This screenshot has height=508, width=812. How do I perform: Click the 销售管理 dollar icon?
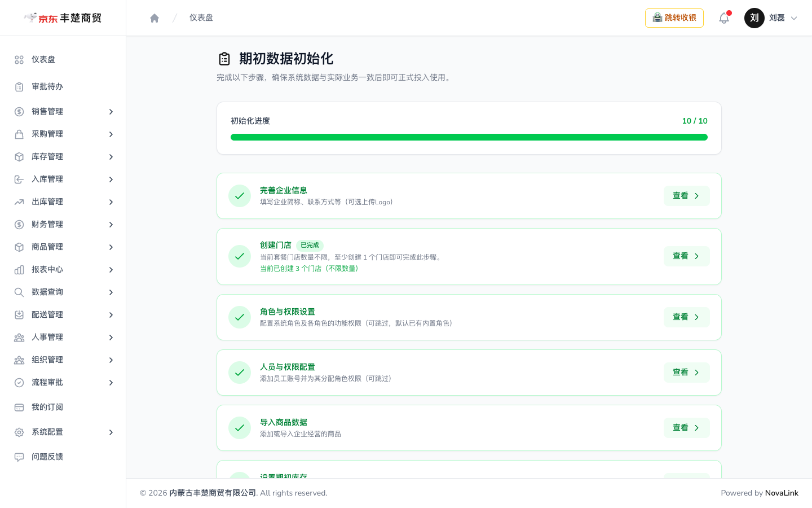(x=19, y=112)
